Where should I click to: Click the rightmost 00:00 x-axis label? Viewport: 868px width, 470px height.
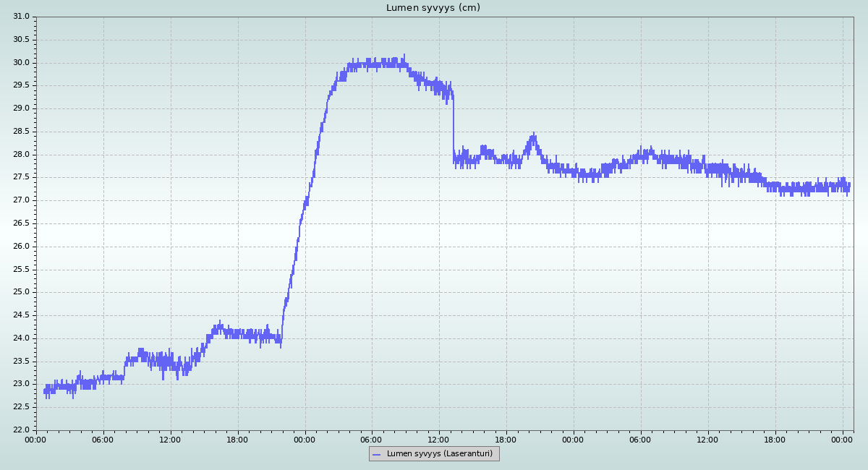point(843,439)
